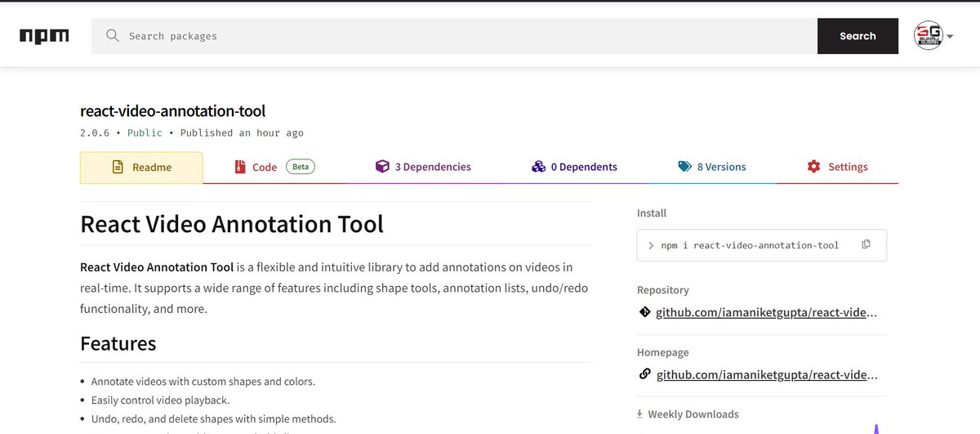The image size is (980, 434).
Task: Click the Install heading
Action: (x=652, y=213)
